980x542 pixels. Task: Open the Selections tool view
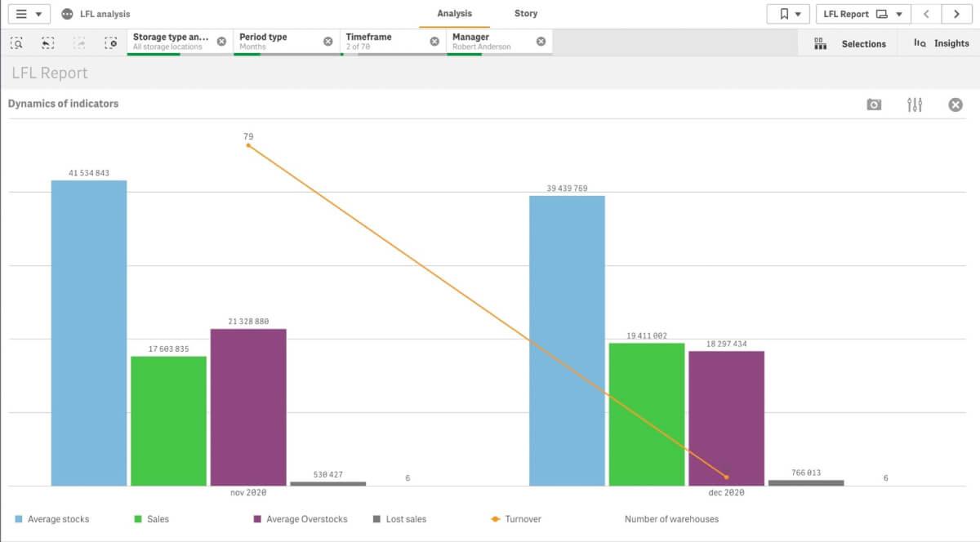tap(852, 43)
